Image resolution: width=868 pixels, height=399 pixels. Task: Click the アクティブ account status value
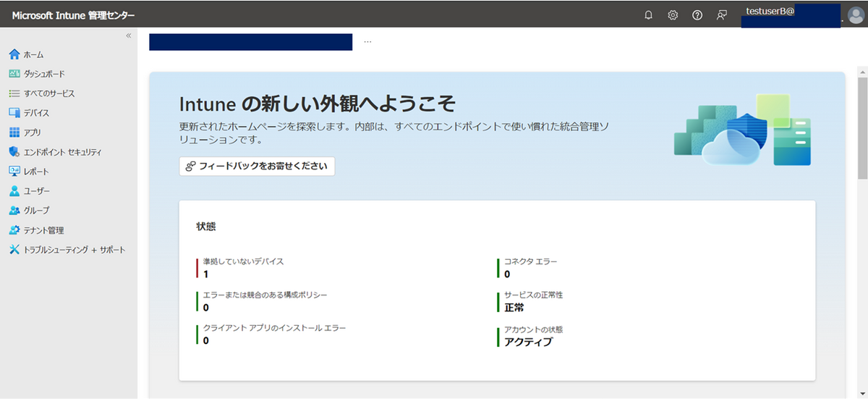point(528,342)
